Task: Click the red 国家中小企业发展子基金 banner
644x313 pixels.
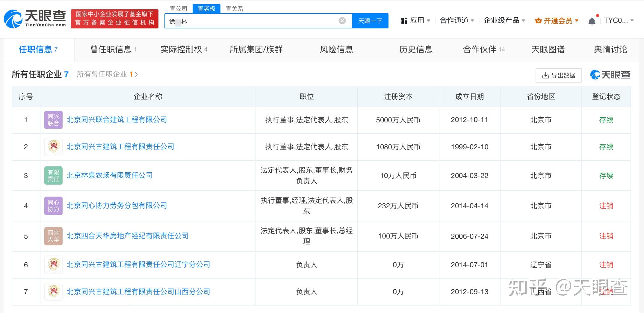Action: [x=115, y=19]
